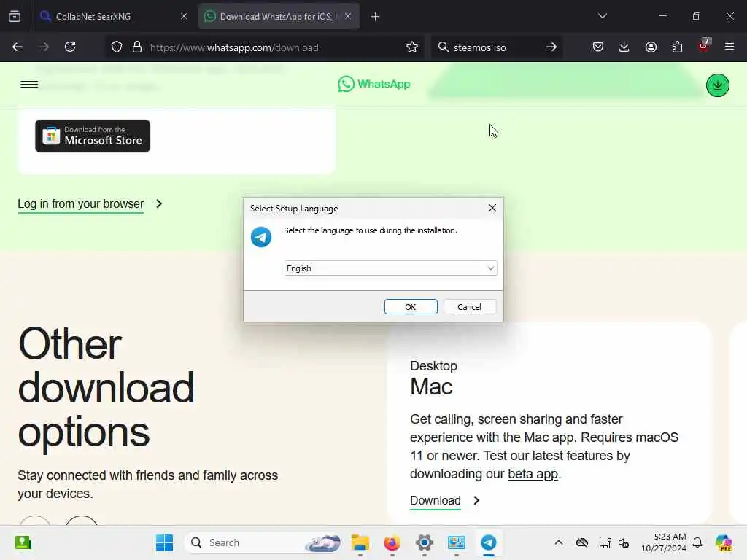Click the steamos iso search field
Image resolution: width=747 pixels, height=560 pixels.
pyautogui.click(x=495, y=47)
